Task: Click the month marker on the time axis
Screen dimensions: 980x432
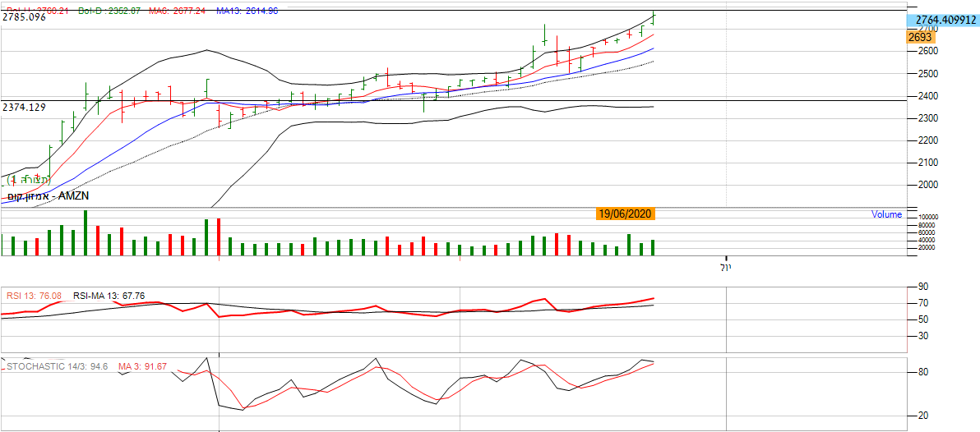Action: [x=725, y=267]
